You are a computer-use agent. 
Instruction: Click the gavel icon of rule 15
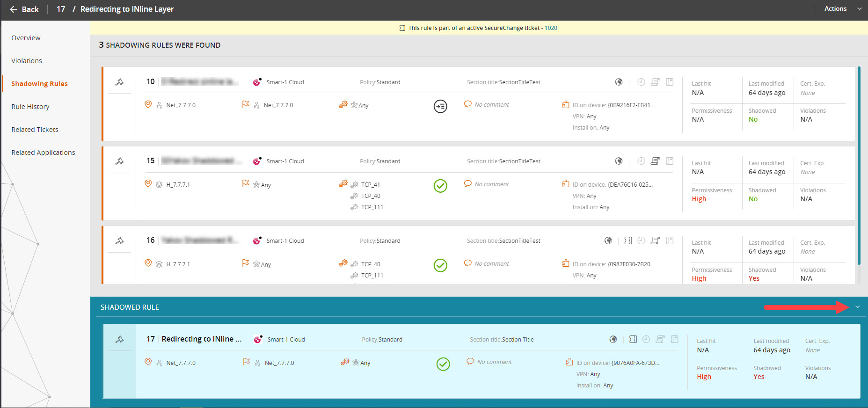tap(119, 161)
